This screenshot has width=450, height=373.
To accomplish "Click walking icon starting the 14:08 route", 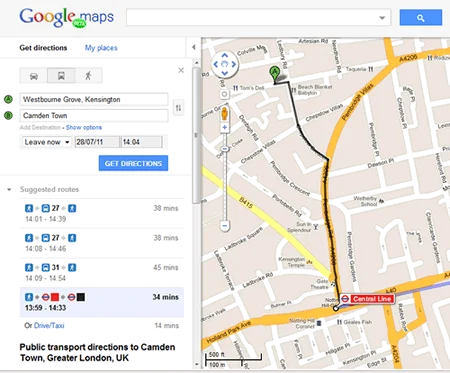I will [x=29, y=238].
